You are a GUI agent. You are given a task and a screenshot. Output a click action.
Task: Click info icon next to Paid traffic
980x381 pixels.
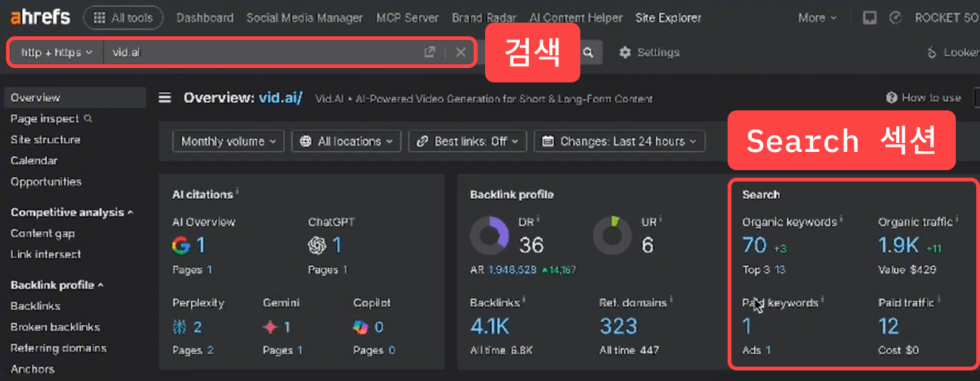940,300
